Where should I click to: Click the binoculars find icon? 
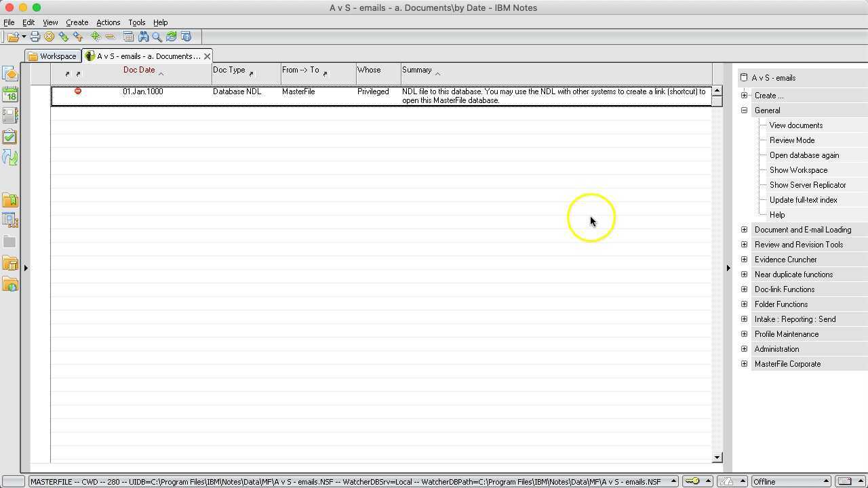click(x=143, y=37)
